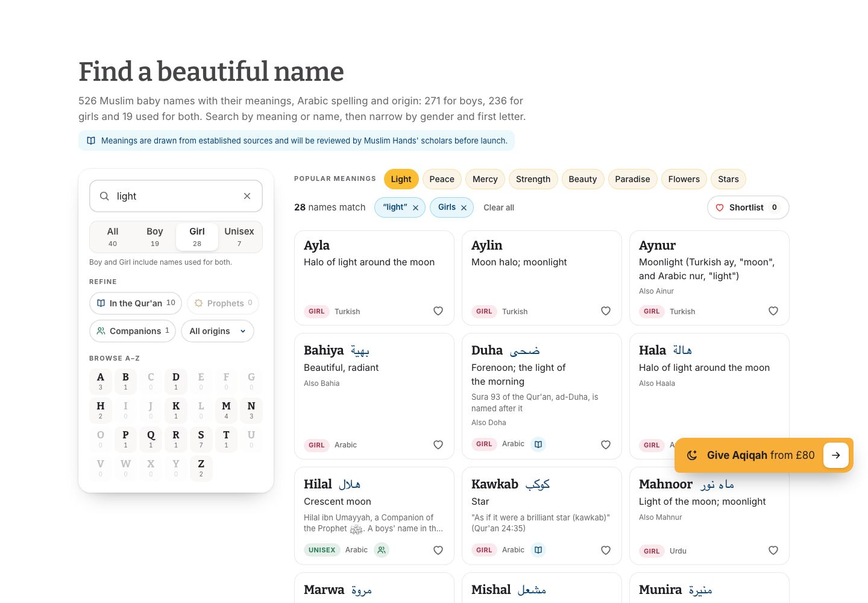Screen dimensions: 868x603
Task: Toggle the Mercy meaning chip
Action: coord(485,179)
